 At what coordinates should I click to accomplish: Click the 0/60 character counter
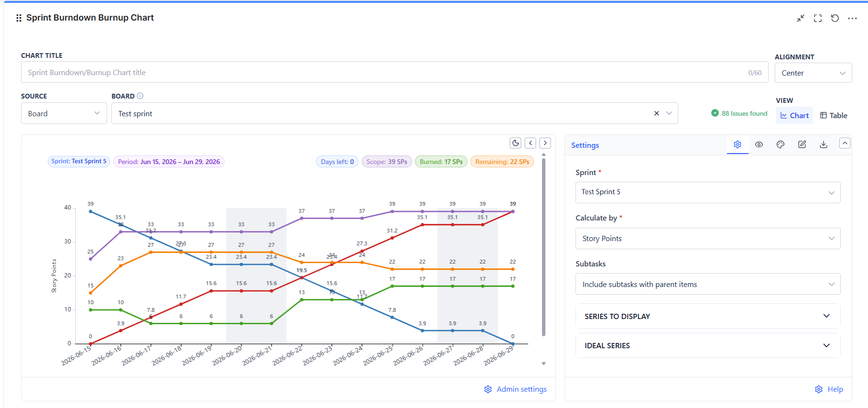click(x=755, y=73)
